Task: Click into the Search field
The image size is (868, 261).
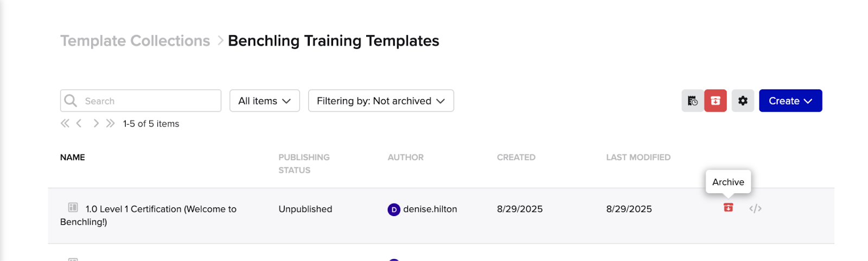Action: [146, 101]
